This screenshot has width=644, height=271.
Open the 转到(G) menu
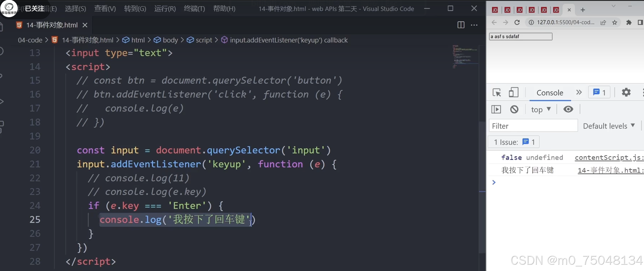pyautogui.click(x=135, y=9)
